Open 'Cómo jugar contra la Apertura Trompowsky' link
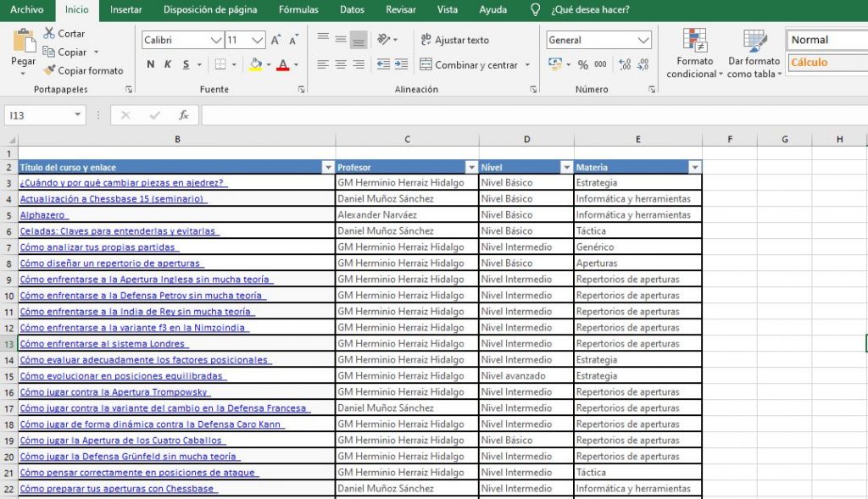This screenshot has width=868, height=499. pyautogui.click(x=114, y=391)
